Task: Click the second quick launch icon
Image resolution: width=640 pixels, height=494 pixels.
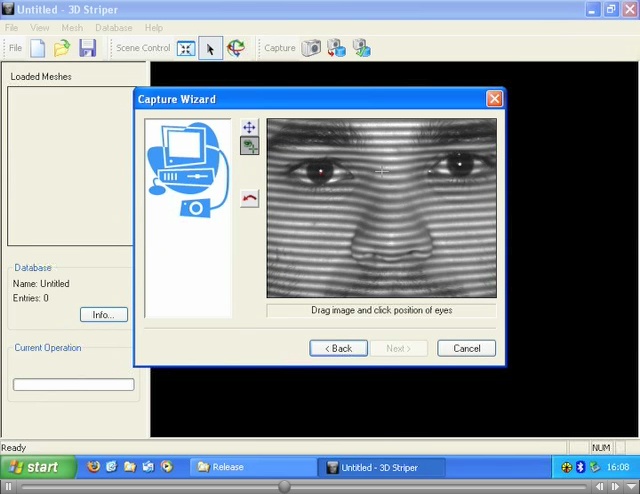Action: point(112,467)
